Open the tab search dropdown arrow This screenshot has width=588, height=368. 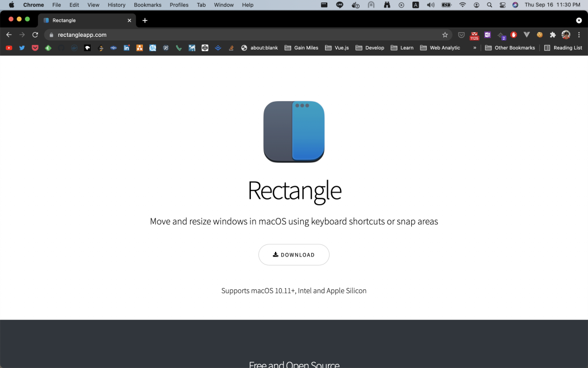(579, 20)
